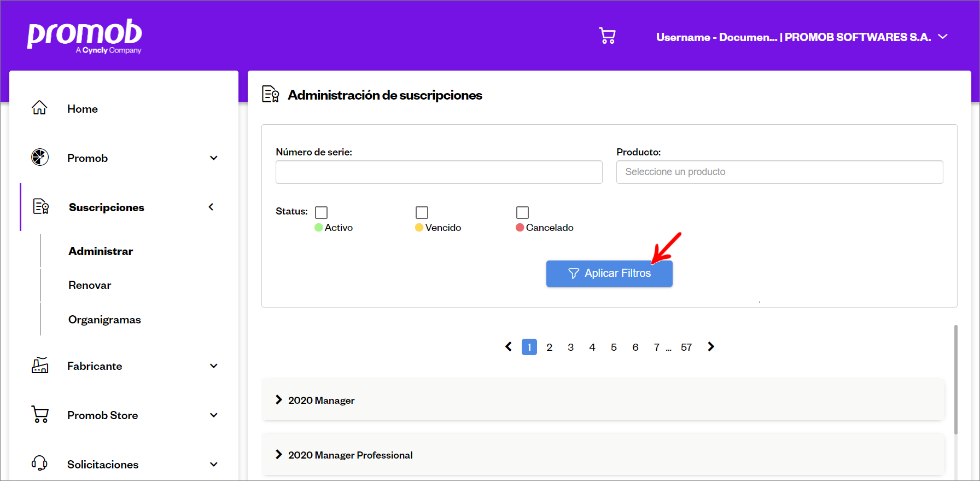
Task: Click the Aplicar Filtros button
Action: 609,273
